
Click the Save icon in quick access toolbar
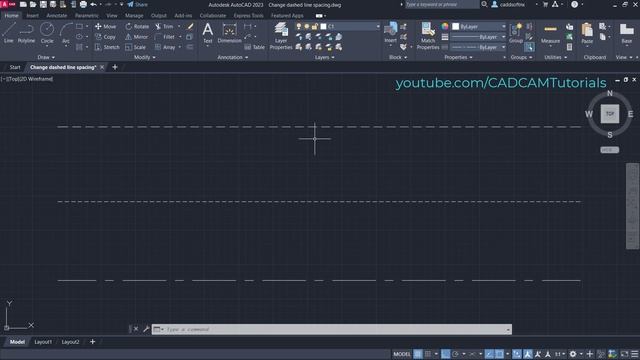click(x=43, y=4)
